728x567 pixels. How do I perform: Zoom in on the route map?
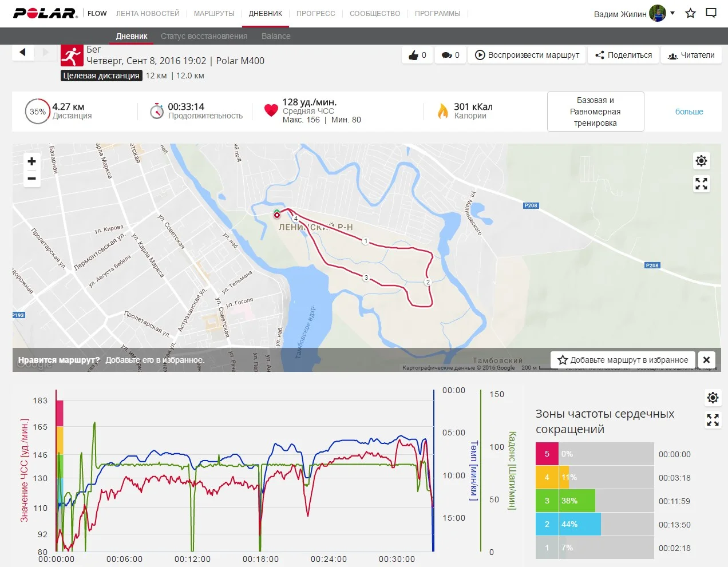coord(32,161)
